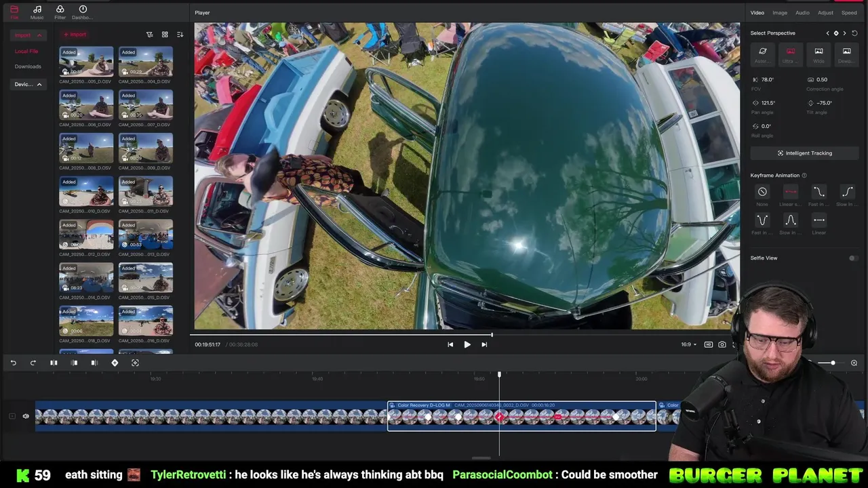This screenshot has width=868, height=488.
Task: Select Downloads source
Action: [x=28, y=66]
